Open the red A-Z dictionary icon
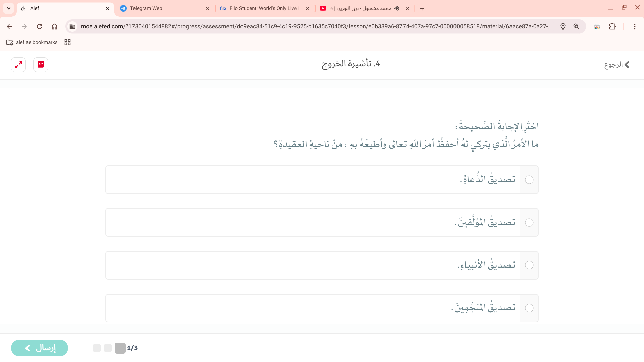Viewport: 644px width, 362px height. (41, 65)
